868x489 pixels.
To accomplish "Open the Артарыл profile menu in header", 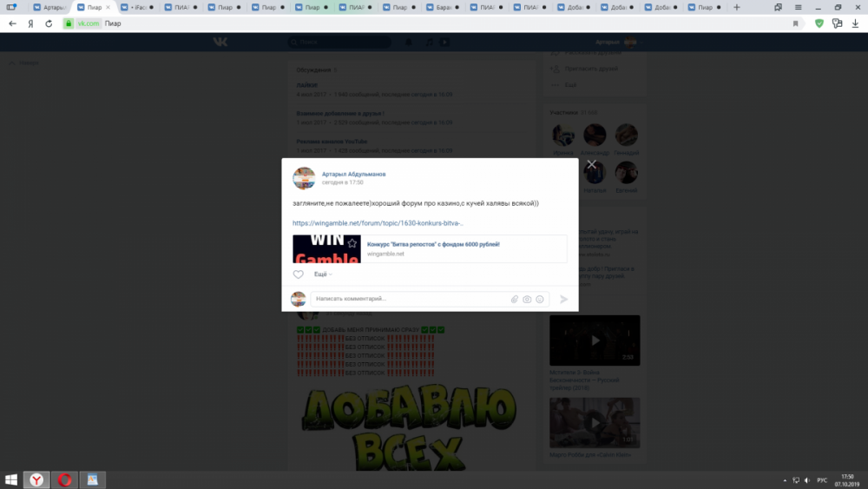I will pos(619,42).
